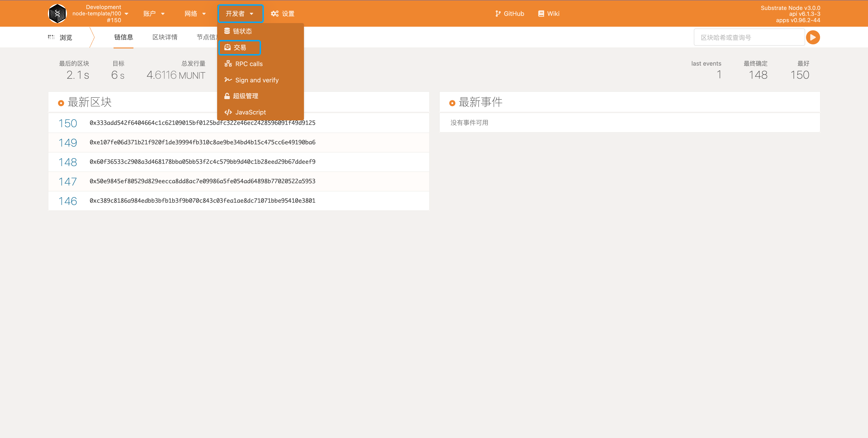Click the 没有事件可用 message

pyautogui.click(x=469, y=123)
